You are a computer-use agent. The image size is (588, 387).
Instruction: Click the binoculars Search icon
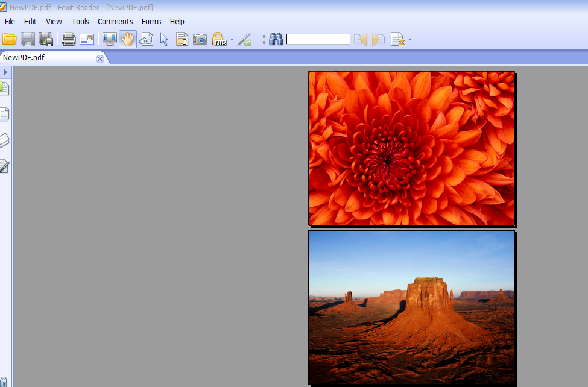point(276,39)
